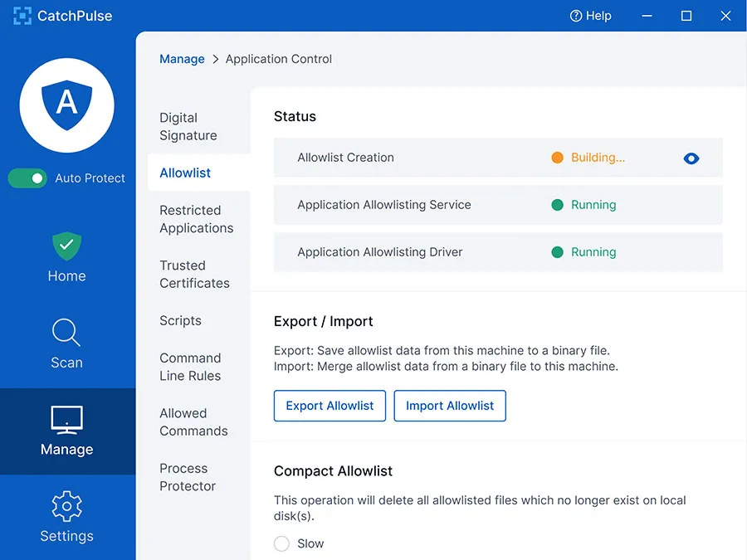
Task: Click the Application Allowlisting Driver row label
Action: [x=379, y=252]
